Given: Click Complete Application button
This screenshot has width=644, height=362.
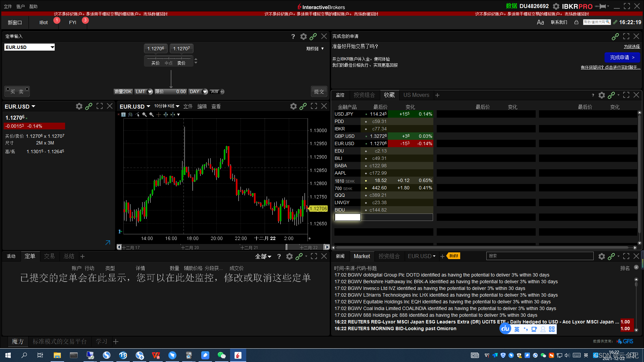Looking at the screenshot, I should coord(622,58).
